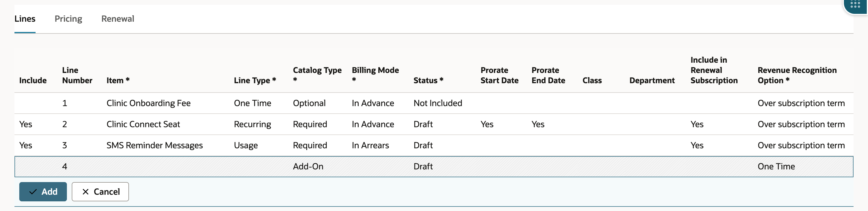Click the Department field in line 4

[656, 166]
